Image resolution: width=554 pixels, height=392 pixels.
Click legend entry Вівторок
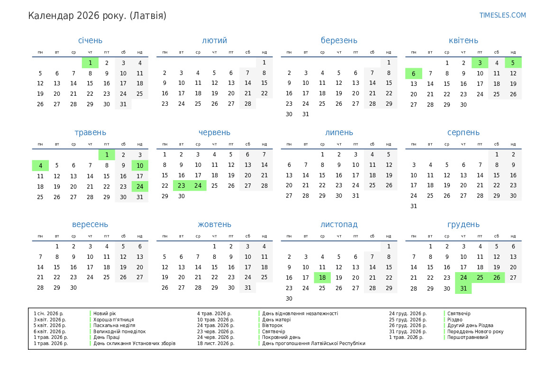click(272, 326)
